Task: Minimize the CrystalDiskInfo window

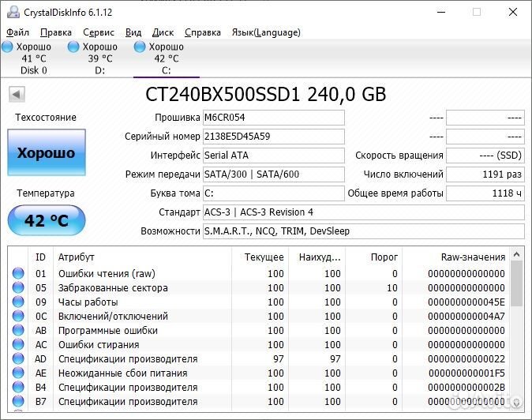Action: click(441, 12)
